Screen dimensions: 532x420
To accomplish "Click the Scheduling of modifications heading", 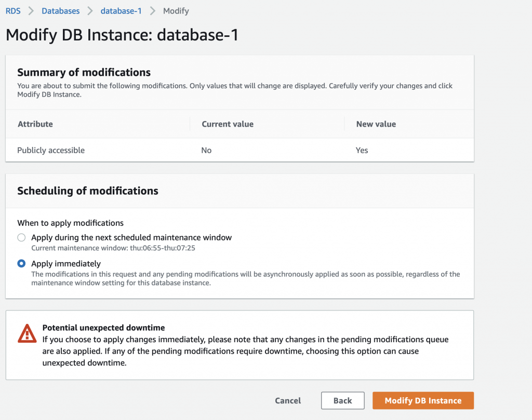I will pos(87,191).
